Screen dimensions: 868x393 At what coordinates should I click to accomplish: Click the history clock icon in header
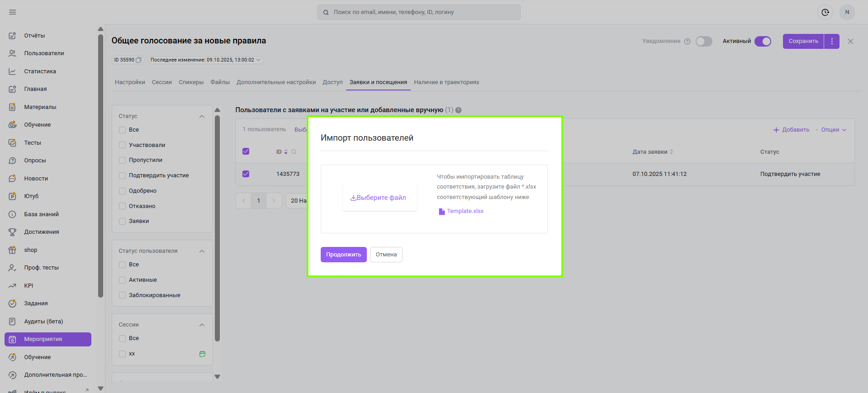tap(825, 12)
